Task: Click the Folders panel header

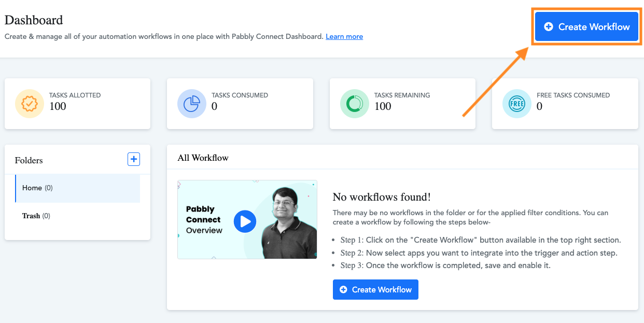Action: pyautogui.click(x=29, y=160)
